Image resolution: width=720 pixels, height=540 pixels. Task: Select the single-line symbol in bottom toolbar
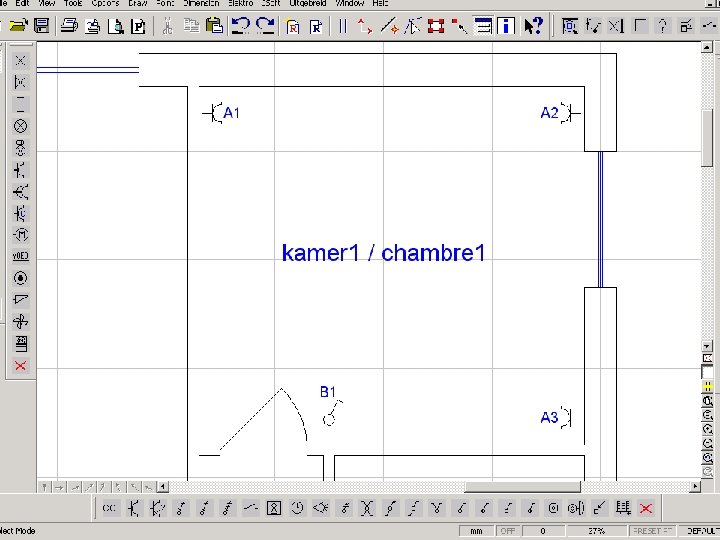point(250,508)
